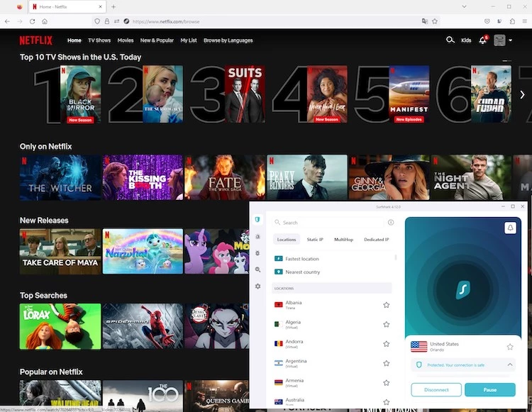Favorite United States Orlando connection star
Viewport: 532px width, 412px height.
[x=510, y=347]
